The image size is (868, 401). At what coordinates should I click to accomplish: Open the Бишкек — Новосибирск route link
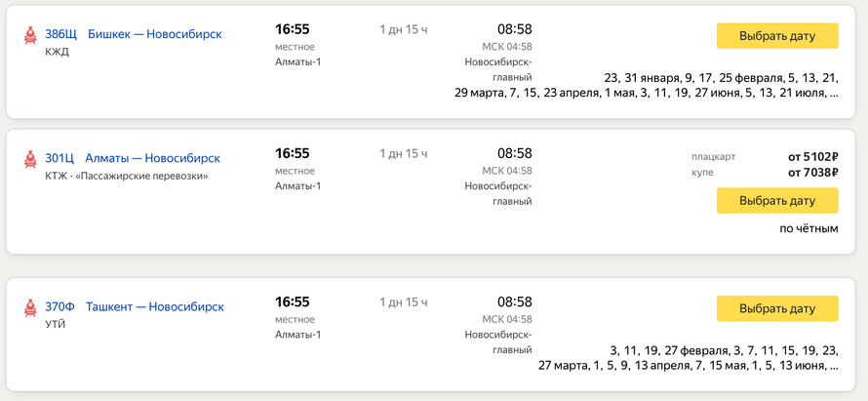155,34
